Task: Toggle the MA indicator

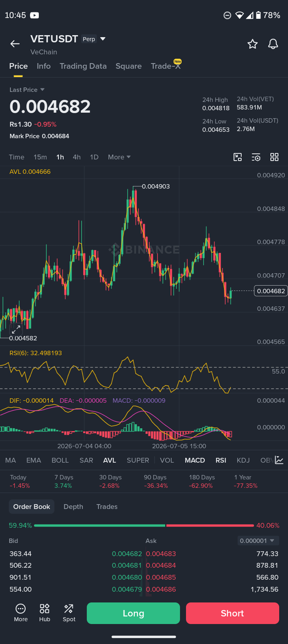Action: [x=11, y=460]
